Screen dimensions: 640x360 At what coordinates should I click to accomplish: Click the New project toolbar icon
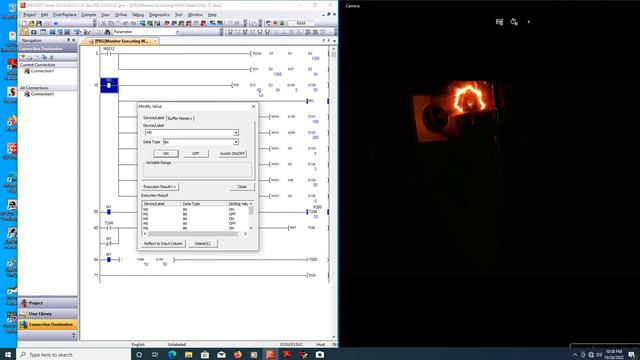24,23
